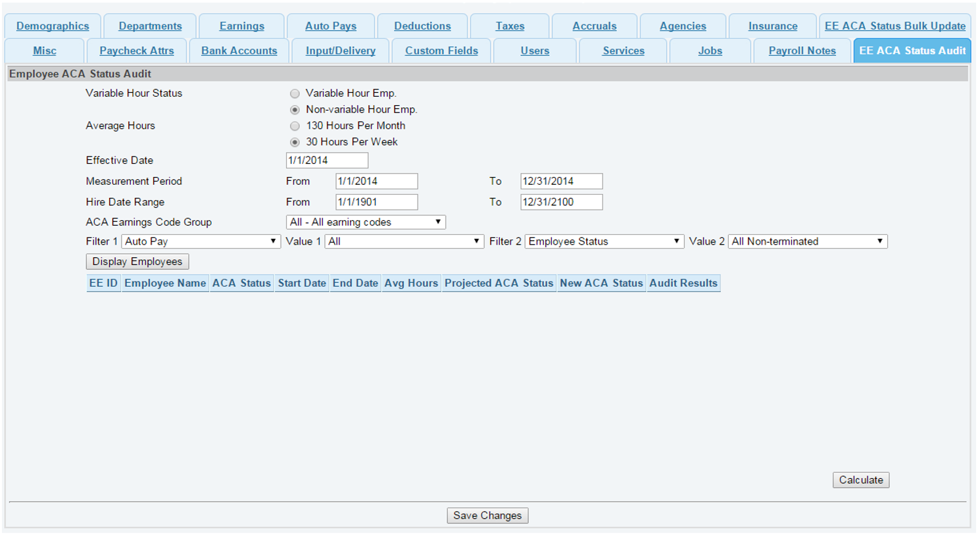The width and height of the screenshot is (980, 536).
Task: Go to the Bank Accounts tab
Action: (x=239, y=51)
